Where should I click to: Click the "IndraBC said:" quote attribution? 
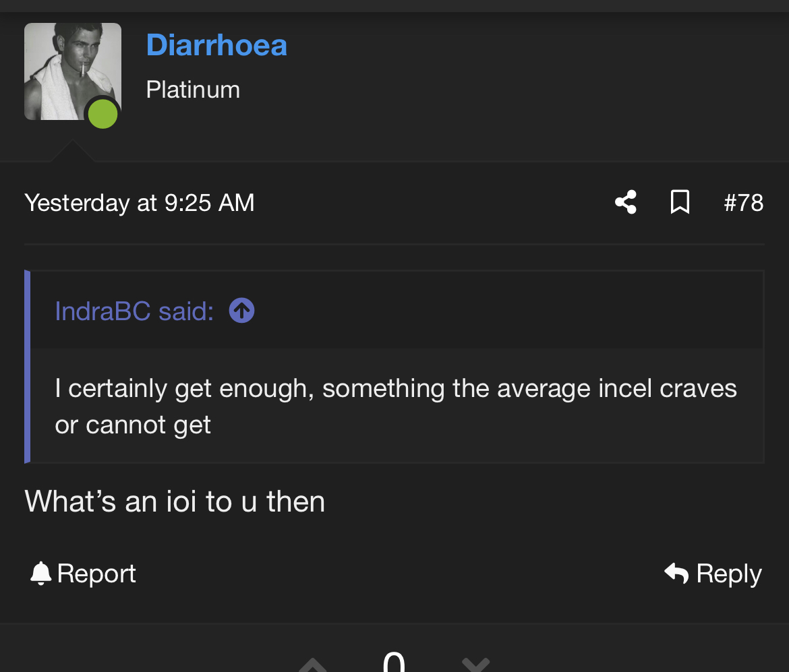(x=134, y=311)
